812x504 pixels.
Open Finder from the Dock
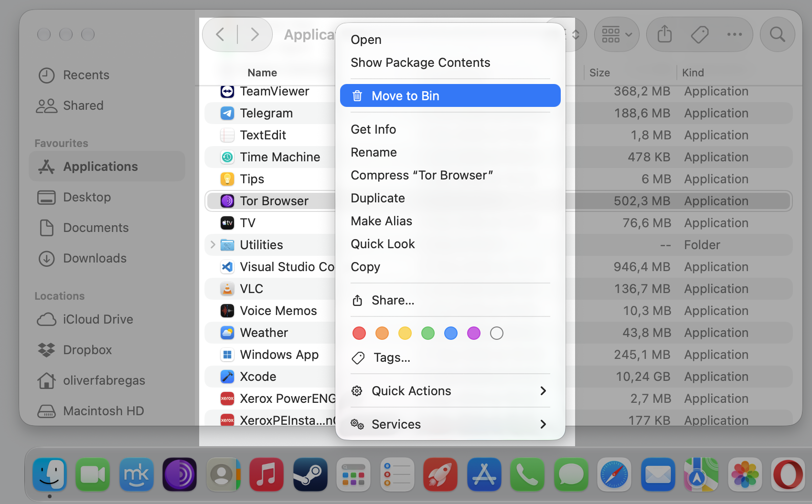point(50,474)
